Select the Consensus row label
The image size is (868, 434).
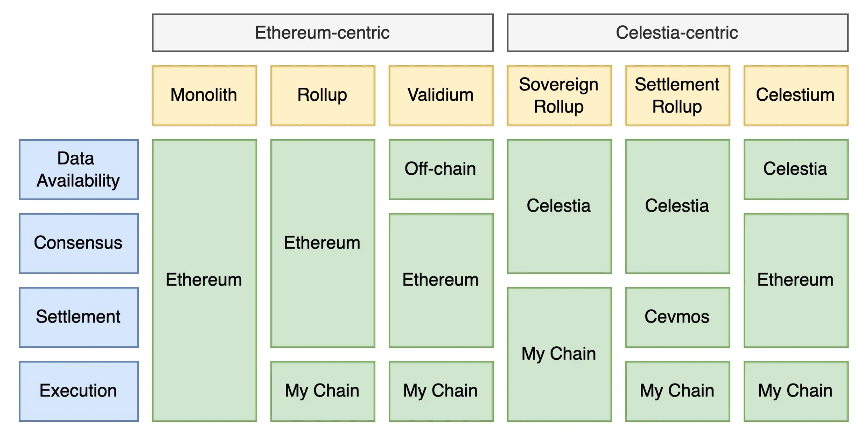coord(79,243)
